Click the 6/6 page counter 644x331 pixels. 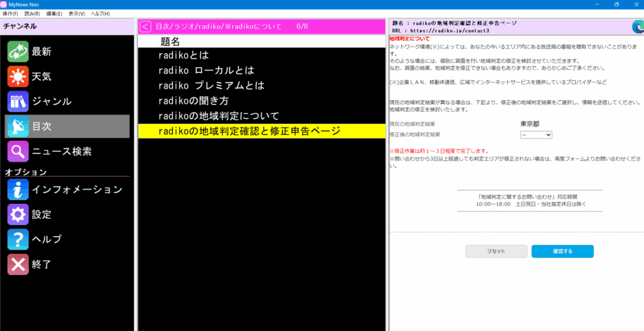coord(302,26)
